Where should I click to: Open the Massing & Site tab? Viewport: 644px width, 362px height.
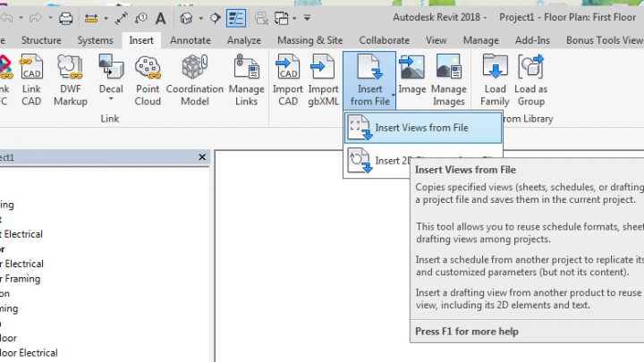310,40
